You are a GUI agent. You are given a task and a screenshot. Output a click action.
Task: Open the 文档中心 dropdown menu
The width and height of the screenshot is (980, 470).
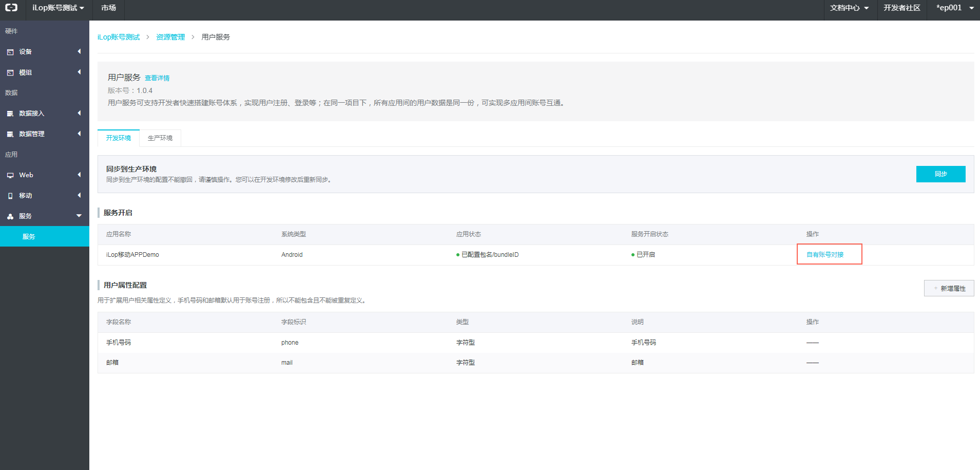(x=849, y=8)
